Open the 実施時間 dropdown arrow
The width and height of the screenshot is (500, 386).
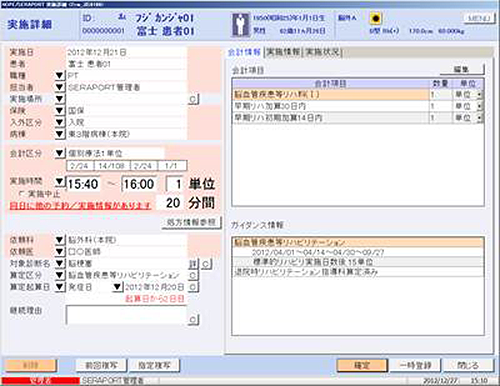pyautogui.click(x=59, y=181)
